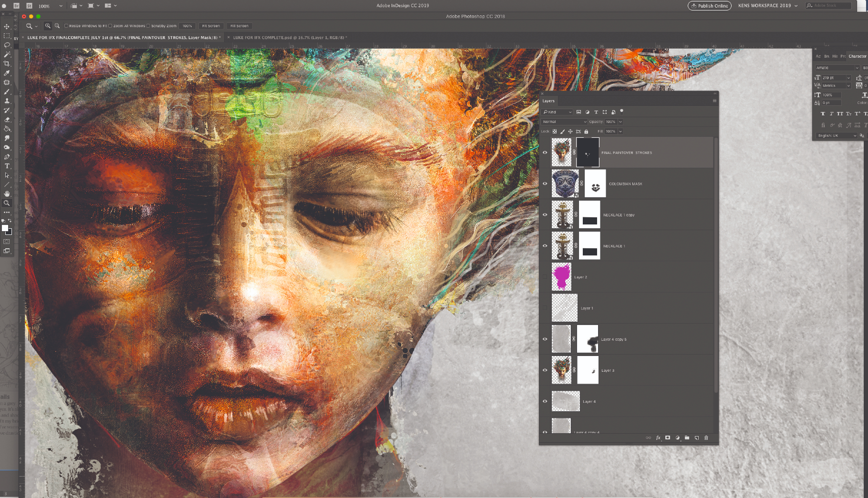This screenshot has height=498, width=868.
Task: Add a layer mask from Layers panel footer
Action: (x=668, y=437)
